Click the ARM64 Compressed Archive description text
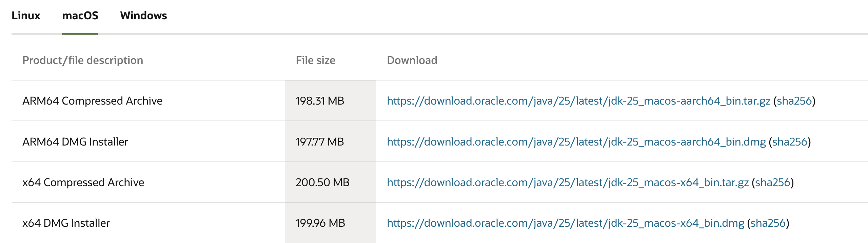 pyautogui.click(x=92, y=101)
